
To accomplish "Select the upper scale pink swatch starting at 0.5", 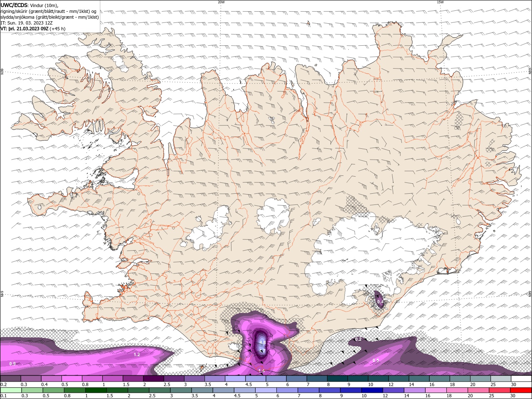I will pos(71,379).
